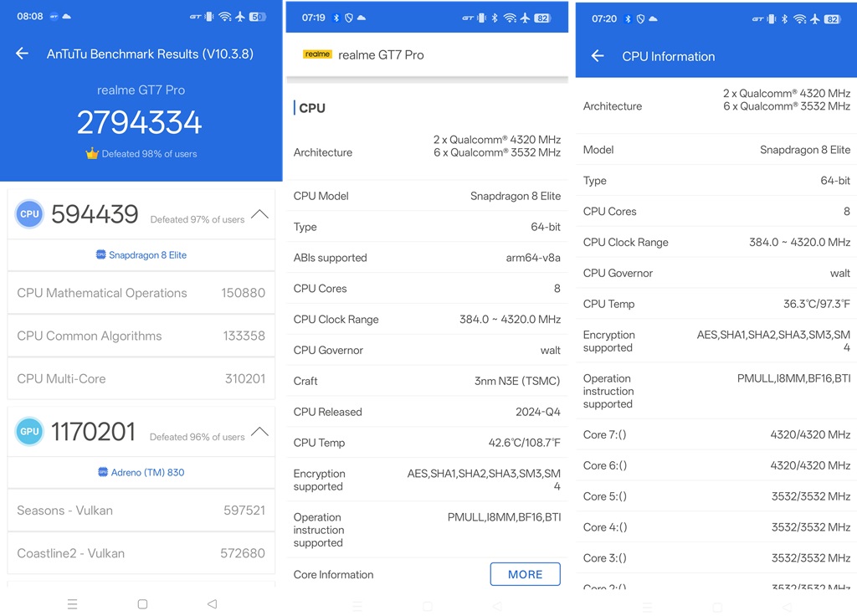Select Seasons - Vulkan 597521 row
The height and width of the screenshot is (616, 857).
(x=141, y=511)
